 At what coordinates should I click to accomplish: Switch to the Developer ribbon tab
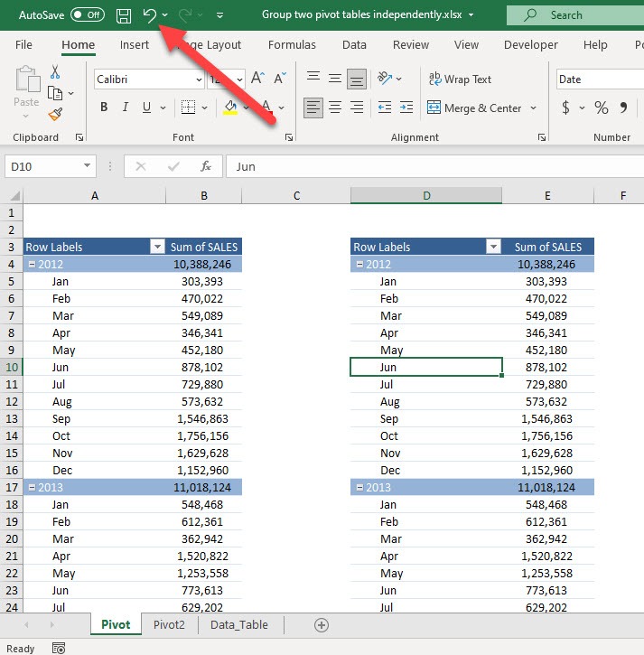(530, 44)
